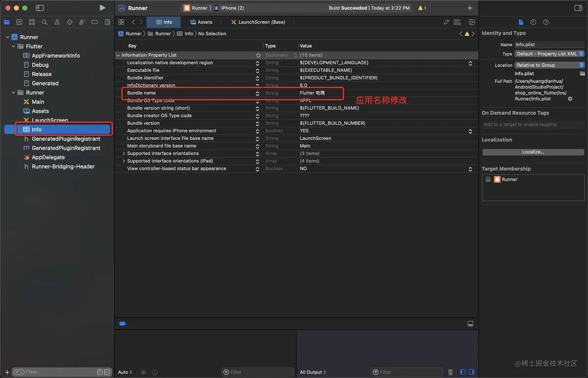Screen dimensions: 588x378
Task: Open the history inspector clock icon
Action: 533,22
